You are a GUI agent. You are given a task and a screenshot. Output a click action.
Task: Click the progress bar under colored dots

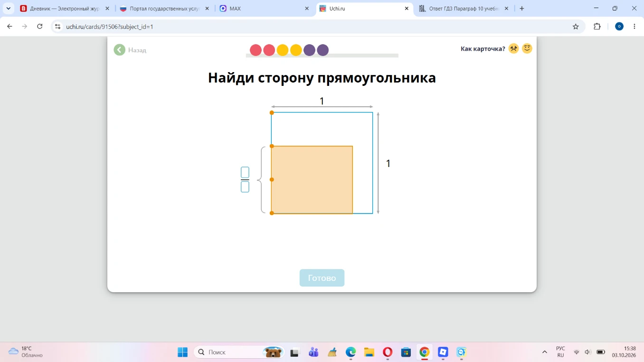(322, 56)
